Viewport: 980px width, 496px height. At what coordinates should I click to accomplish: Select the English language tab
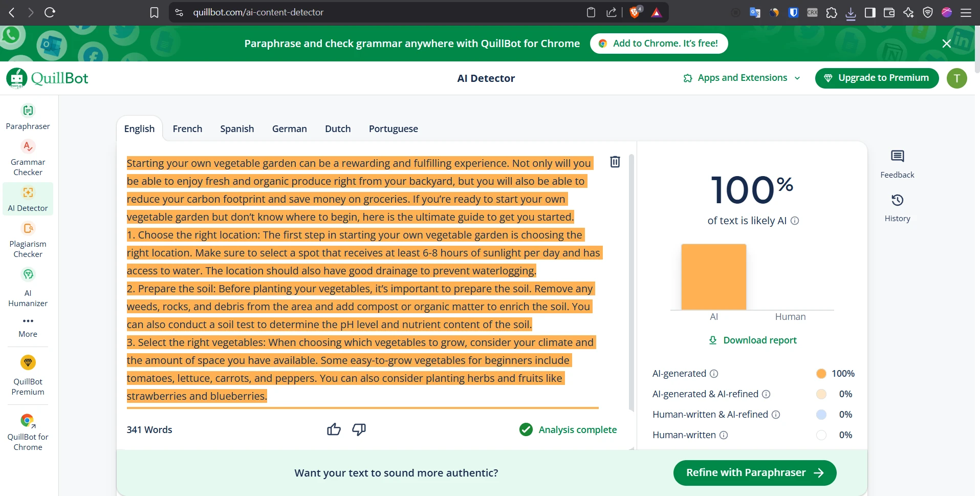tap(139, 128)
